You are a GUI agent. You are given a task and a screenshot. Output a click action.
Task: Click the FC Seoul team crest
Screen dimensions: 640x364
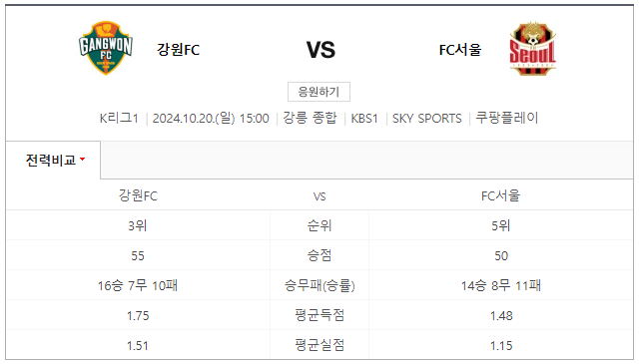[x=532, y=49]
